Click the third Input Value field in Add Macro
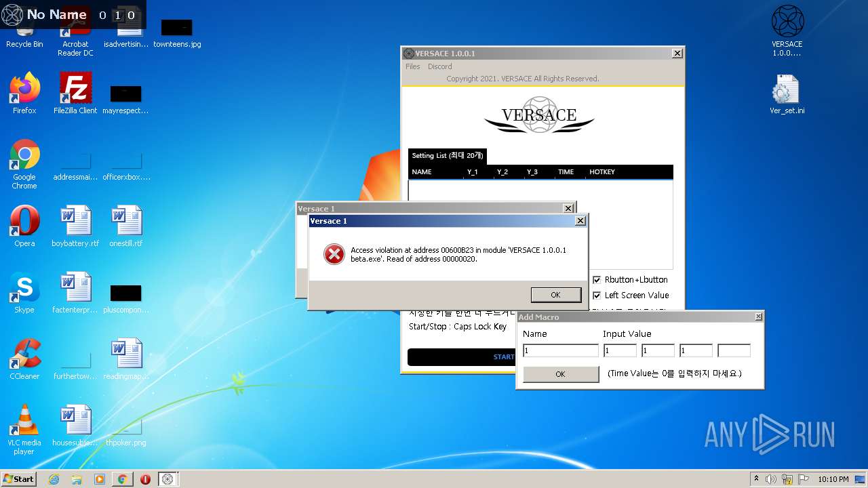The image size is (868, 488). [x=696, y=350]
